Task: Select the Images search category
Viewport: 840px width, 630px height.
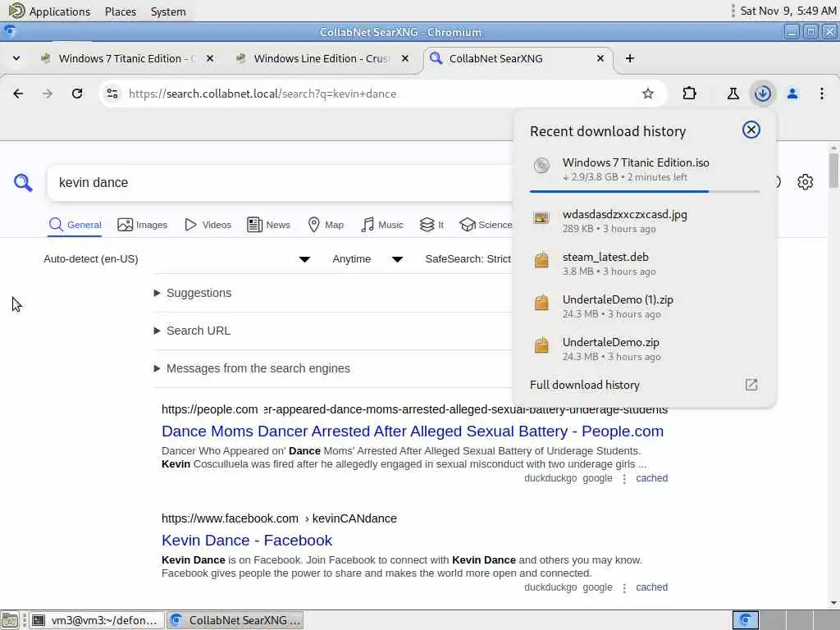Action: tap(143, 225)
